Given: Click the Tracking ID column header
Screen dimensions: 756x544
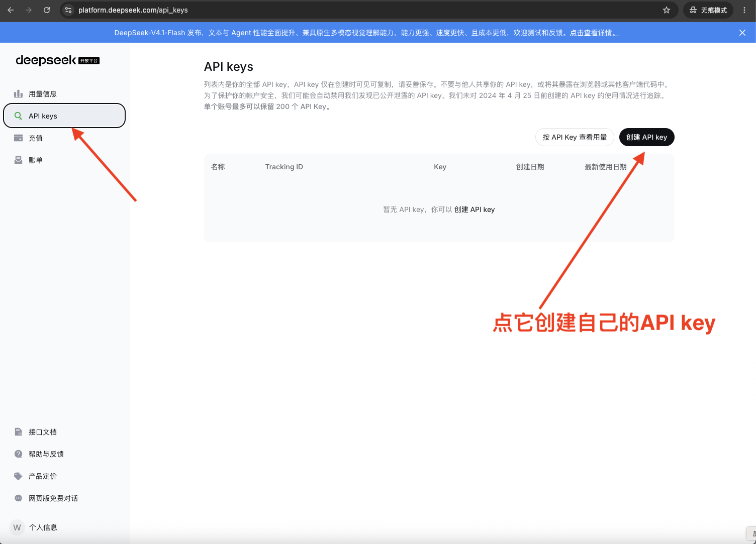Looking at the screenshot, I should [284, 167].
